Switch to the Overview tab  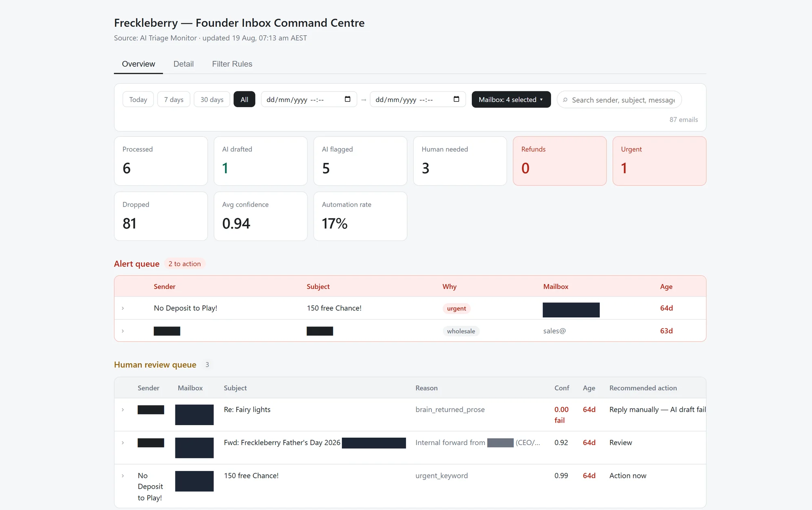[138, 64]
